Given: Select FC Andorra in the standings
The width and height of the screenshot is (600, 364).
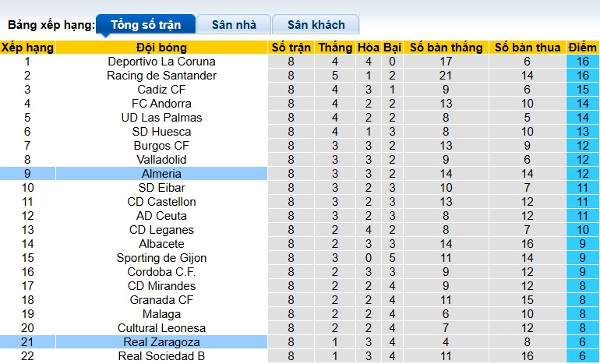Looking at the screenshot, I should (161, 104).
